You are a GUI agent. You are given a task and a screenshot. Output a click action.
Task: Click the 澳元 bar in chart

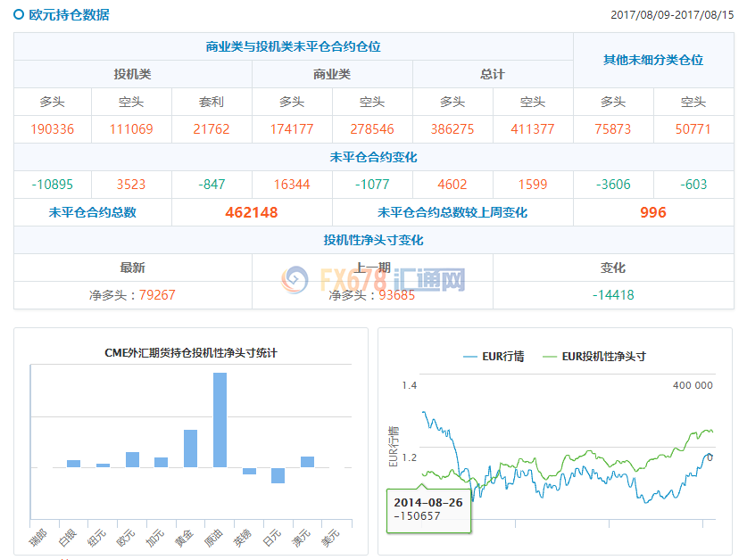[307, 461]
